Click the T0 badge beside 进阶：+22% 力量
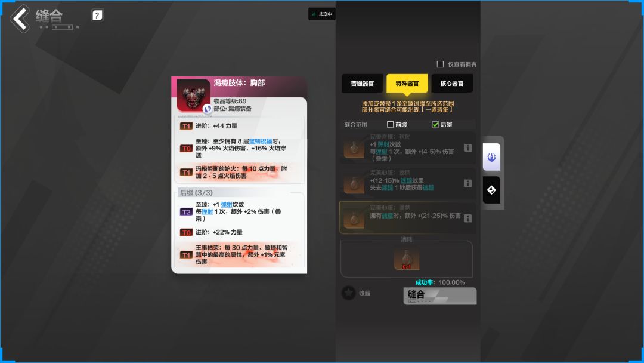 tap(186, 233)
